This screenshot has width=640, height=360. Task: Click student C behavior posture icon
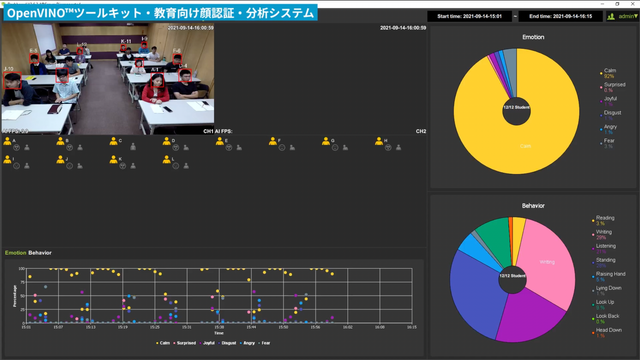pos(133,147)
